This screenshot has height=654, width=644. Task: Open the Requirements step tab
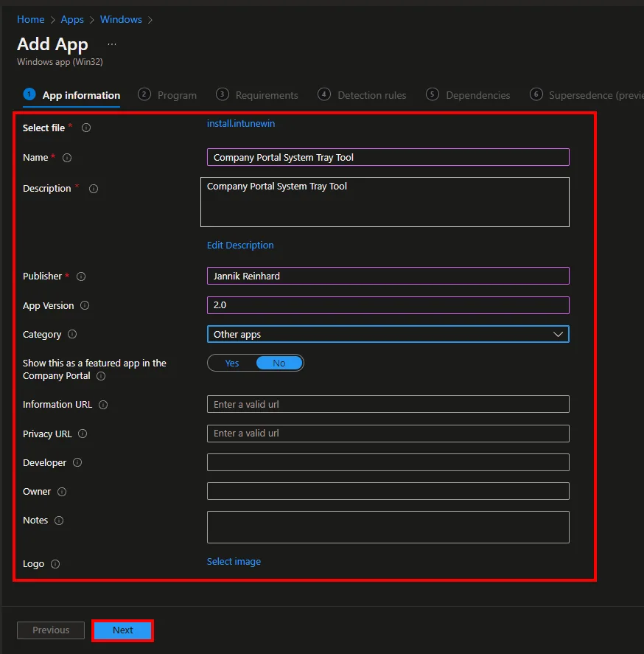click(257, 96)
